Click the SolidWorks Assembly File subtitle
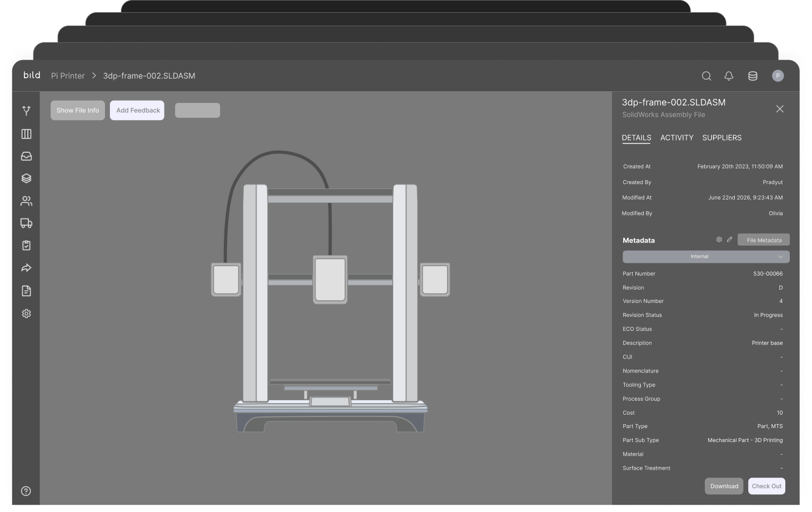This screenshot has height=512, width=812. coord(663,115)
